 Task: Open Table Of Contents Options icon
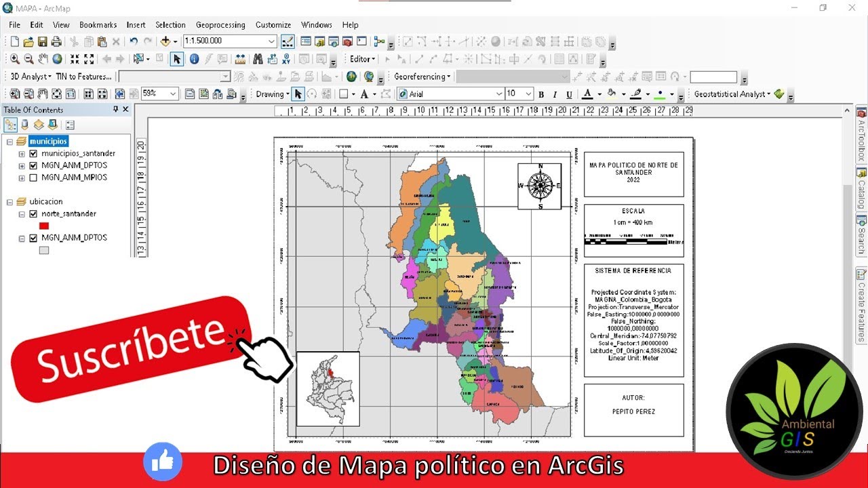(70, 125)
